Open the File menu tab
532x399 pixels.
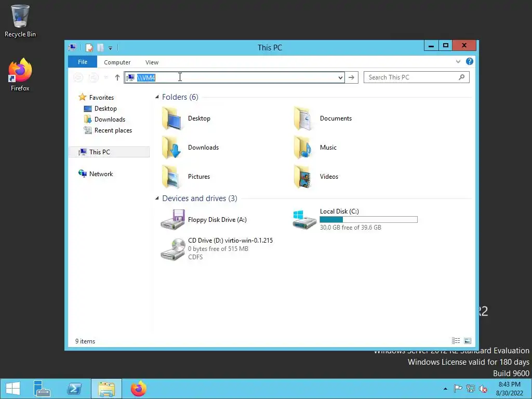pyautogui.click(x=83, y=62)
